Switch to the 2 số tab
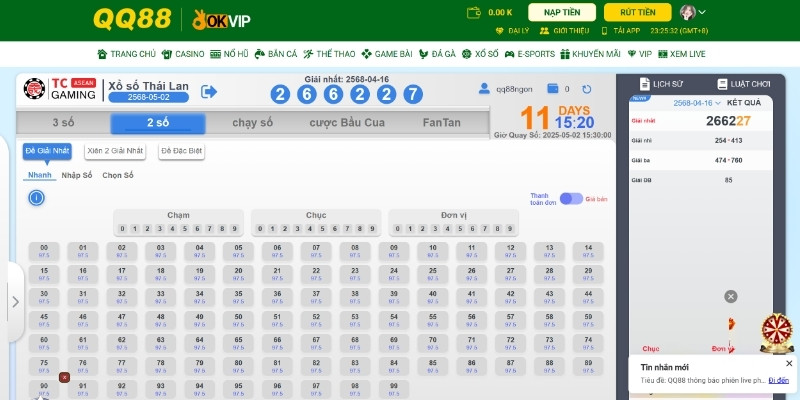The width and height of the screenshot is (800, 400). 158,123
